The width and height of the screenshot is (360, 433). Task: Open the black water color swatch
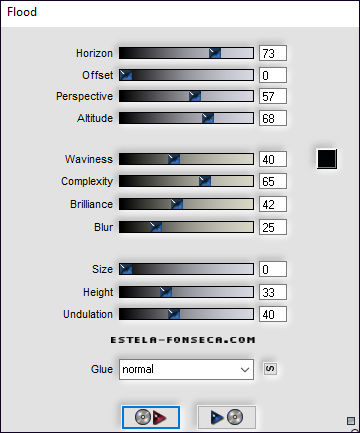[327, 159]
